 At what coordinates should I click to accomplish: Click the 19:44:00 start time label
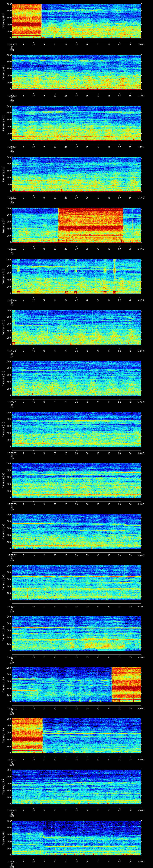pyautogui.click(x=12, y=810)
